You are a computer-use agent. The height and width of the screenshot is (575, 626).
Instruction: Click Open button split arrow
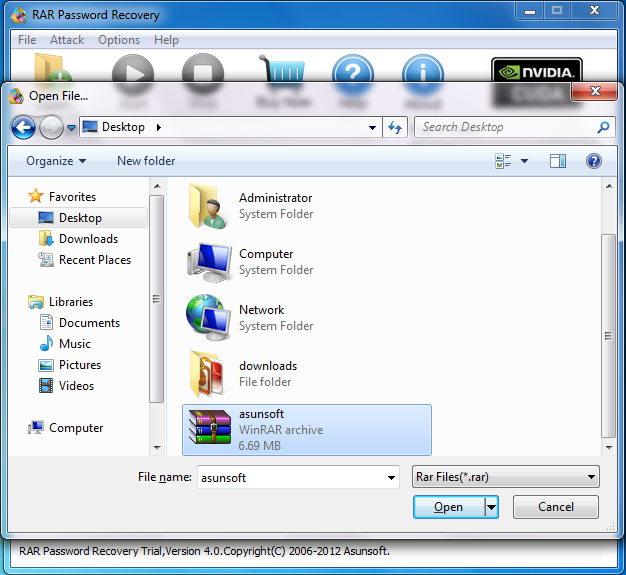pos(491,507)
